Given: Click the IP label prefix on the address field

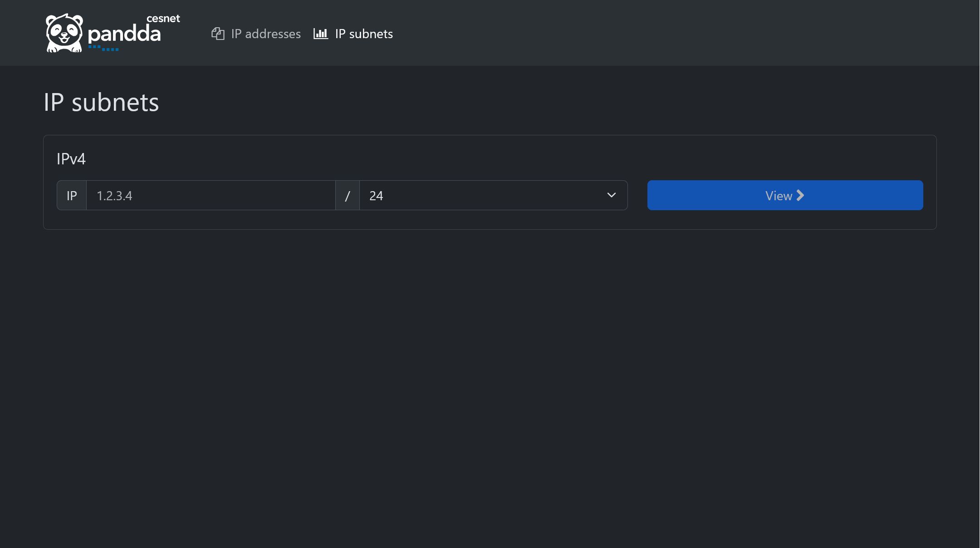Looking at the screenshot, I should [71, 195].
